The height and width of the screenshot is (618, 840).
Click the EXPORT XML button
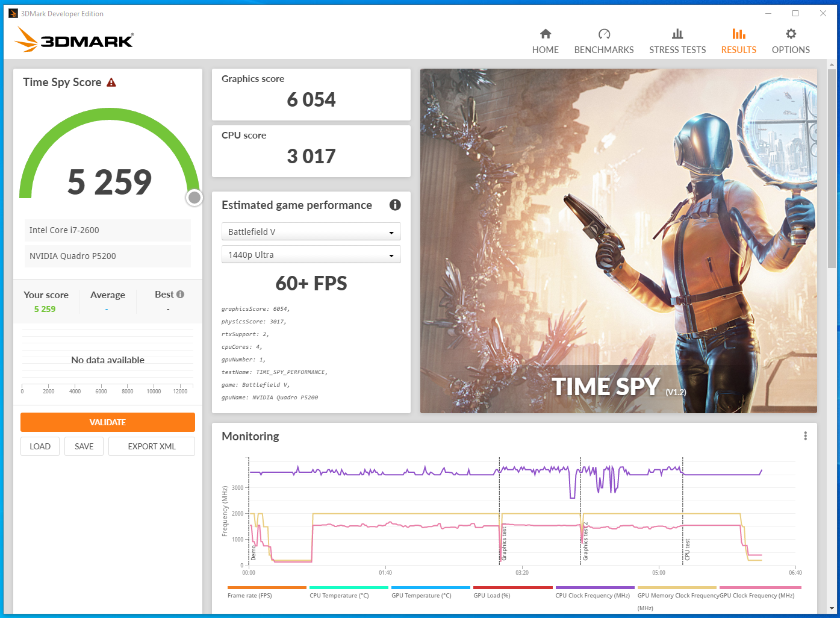click(152, 446)
